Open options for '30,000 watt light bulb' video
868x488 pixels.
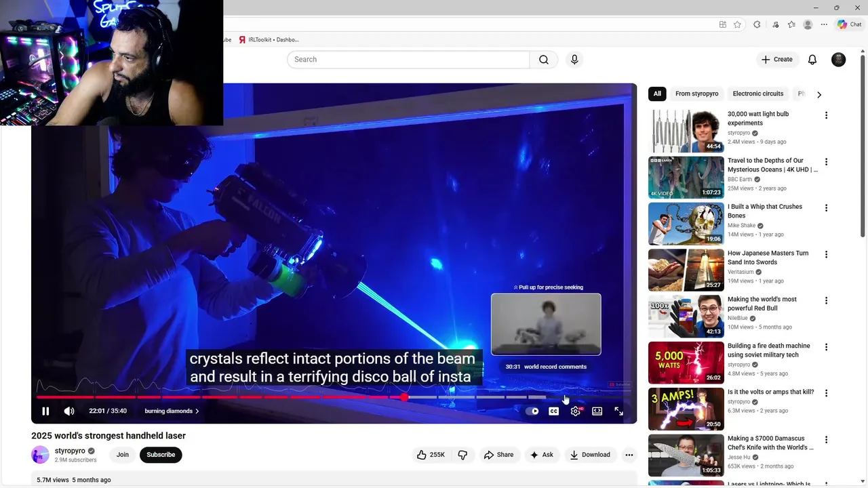[826, 115]
